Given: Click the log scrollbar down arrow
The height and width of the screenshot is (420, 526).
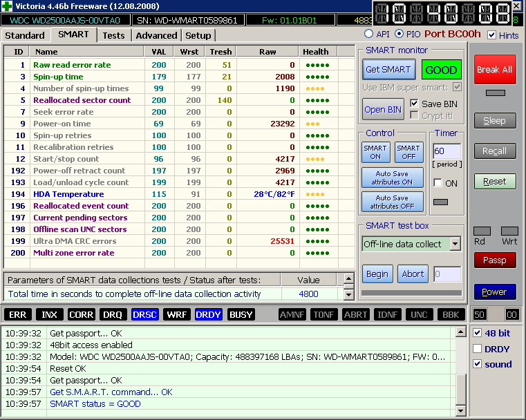Looking at the screenshot, I should click(460, 410).
